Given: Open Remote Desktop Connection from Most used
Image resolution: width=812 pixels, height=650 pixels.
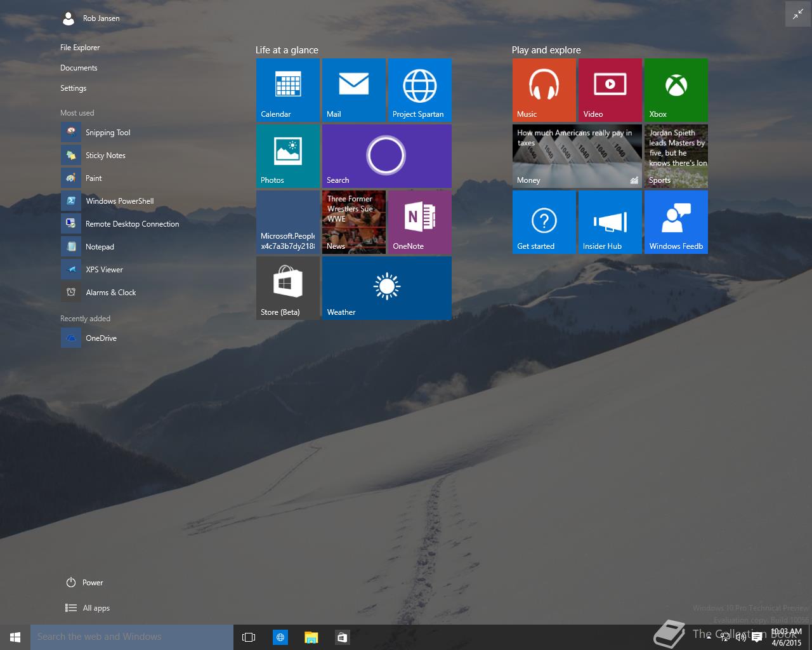Looking at the screenshot, I should point(121,224).
